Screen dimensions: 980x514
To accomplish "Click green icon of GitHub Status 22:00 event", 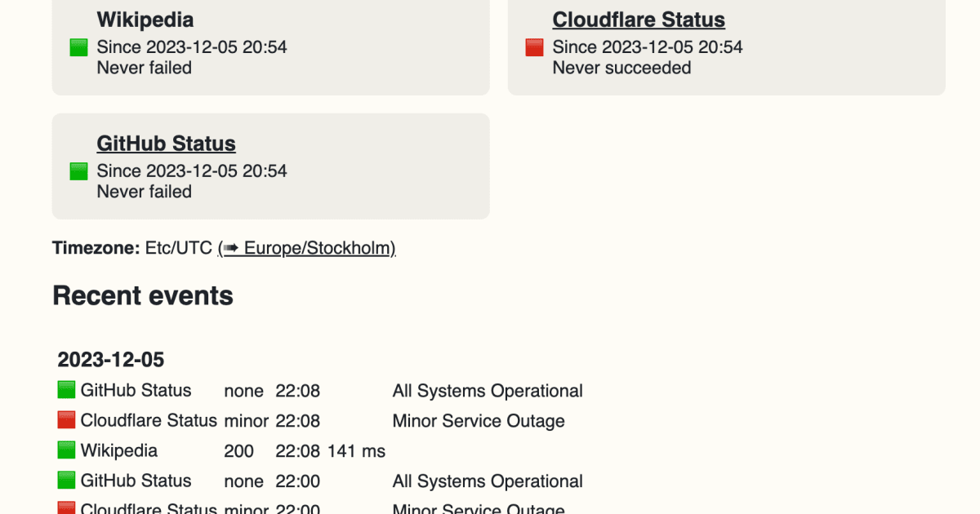I will tap(66, 481).
